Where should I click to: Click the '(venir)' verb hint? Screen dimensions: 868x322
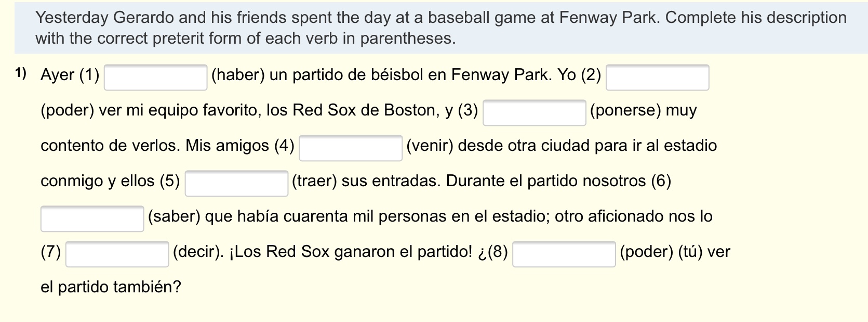429,146
